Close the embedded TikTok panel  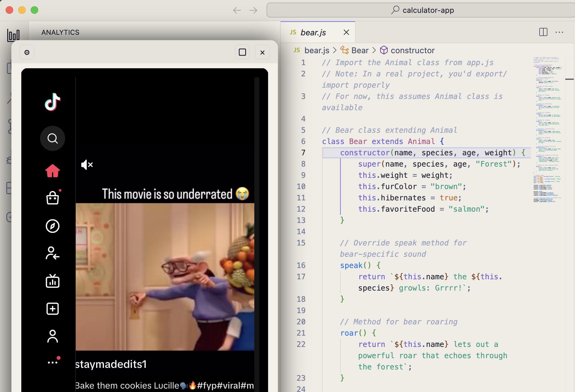pos(262,52)
